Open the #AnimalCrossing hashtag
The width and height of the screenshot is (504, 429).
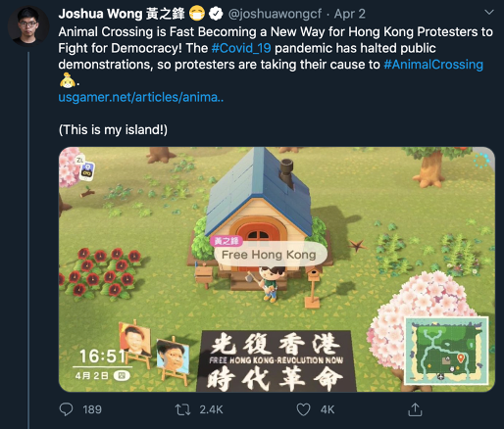[x=433, y=65]
